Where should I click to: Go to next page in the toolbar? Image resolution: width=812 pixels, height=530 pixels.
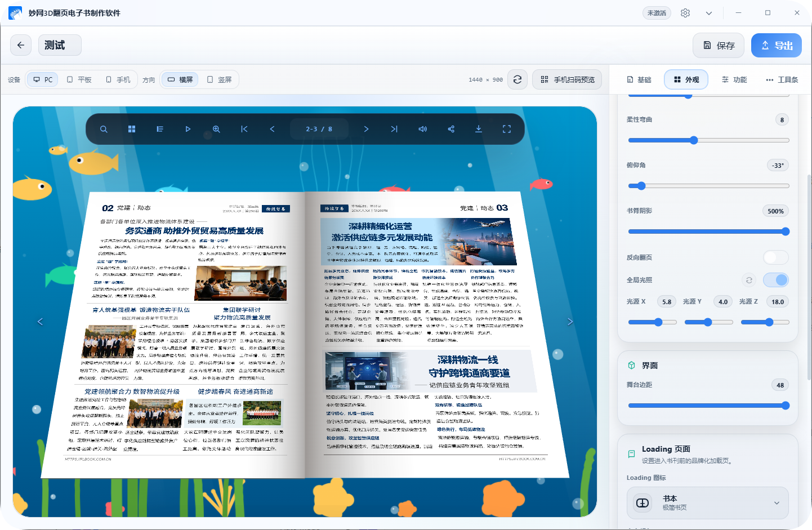pos(366,129)
